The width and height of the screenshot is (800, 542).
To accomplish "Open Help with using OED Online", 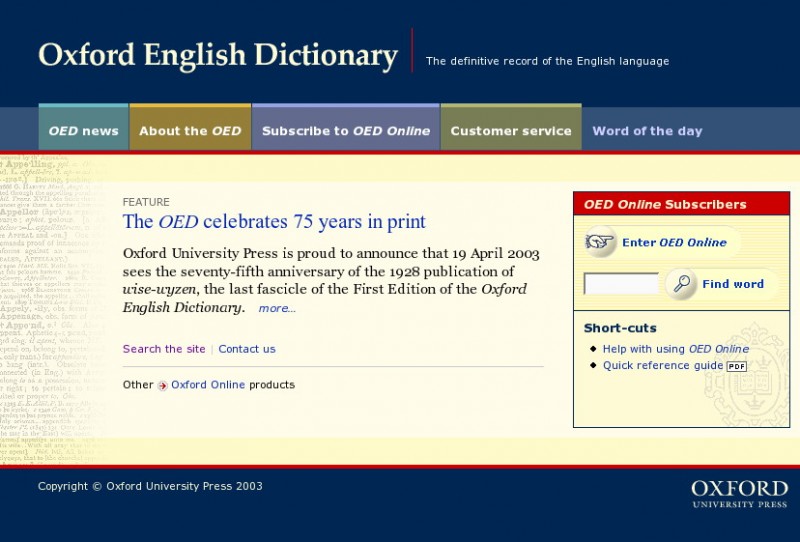I will 675,349.
